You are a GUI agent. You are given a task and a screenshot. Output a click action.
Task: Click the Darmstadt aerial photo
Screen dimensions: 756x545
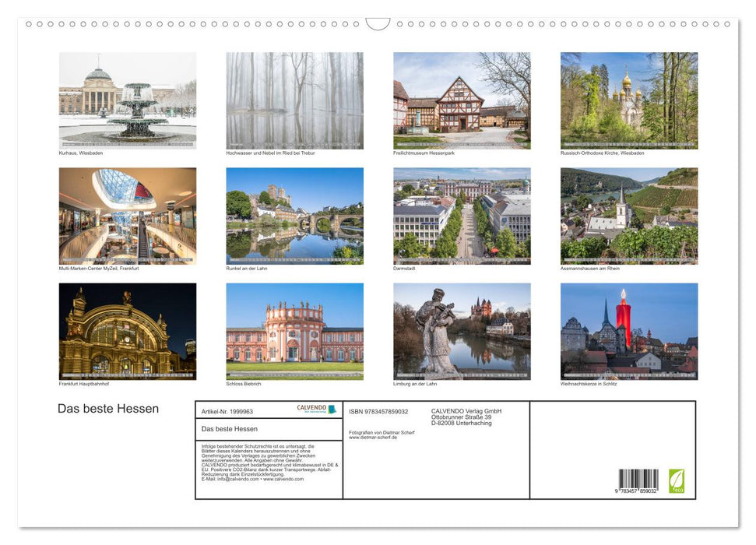point(462,216)
